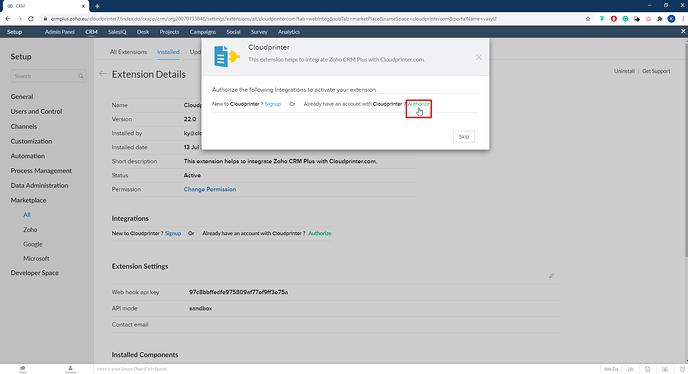Select Microsoft under Marketplace
This screenshot has width=688, height=374.
pyautogui.click(x=36, y=259)
